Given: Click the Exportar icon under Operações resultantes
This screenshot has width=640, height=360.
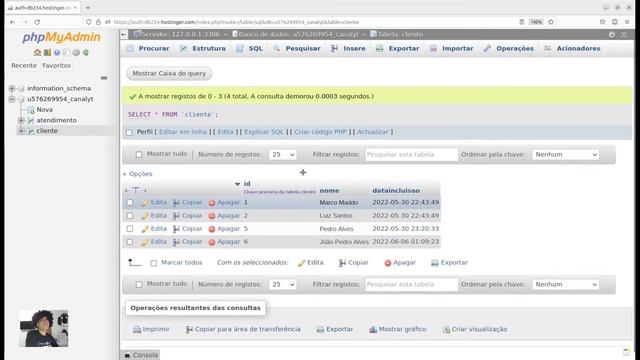Looking at the screenshot, I should [x=320, y=329].
